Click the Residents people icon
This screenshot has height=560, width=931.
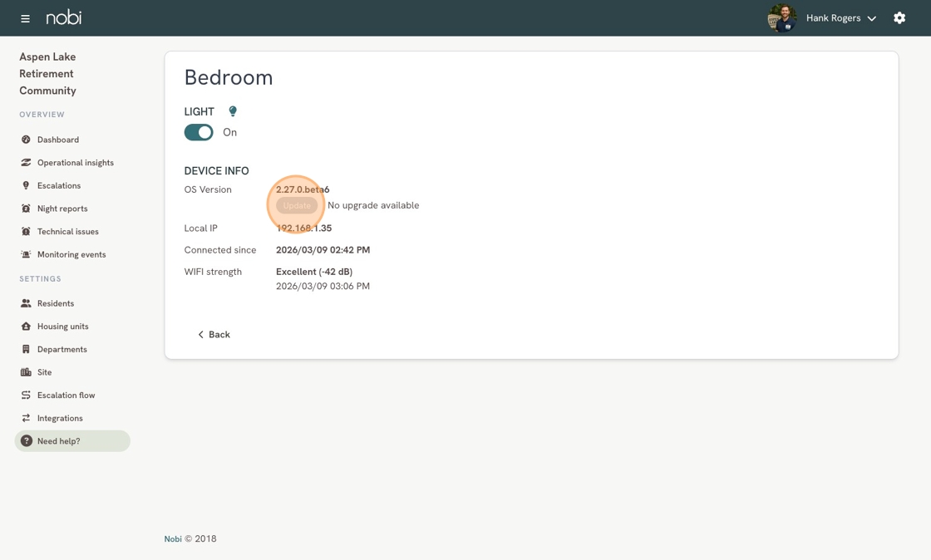(x=26, y=303)
